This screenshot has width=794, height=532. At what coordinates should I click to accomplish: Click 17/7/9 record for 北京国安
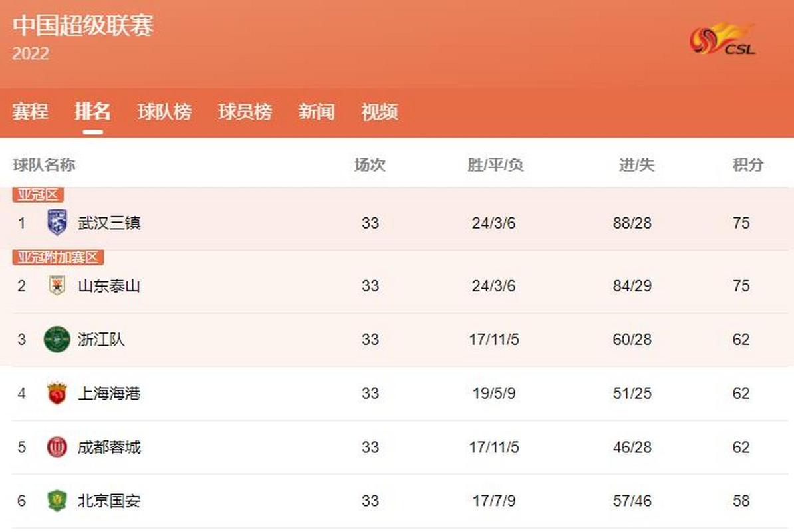[x=494, y=501]
